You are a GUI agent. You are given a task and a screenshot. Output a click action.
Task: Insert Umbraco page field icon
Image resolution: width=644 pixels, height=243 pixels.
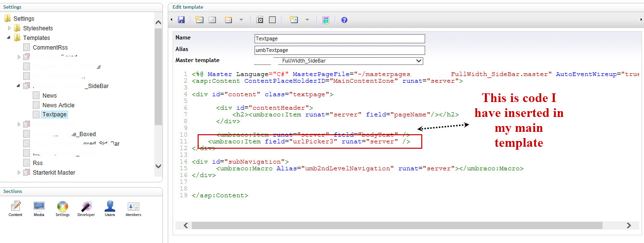coord(200,20)
